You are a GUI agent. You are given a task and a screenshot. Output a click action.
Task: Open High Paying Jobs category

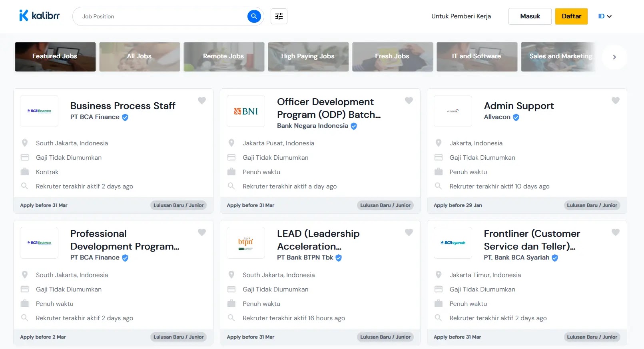pyautogui.click(x=308, y=57)
